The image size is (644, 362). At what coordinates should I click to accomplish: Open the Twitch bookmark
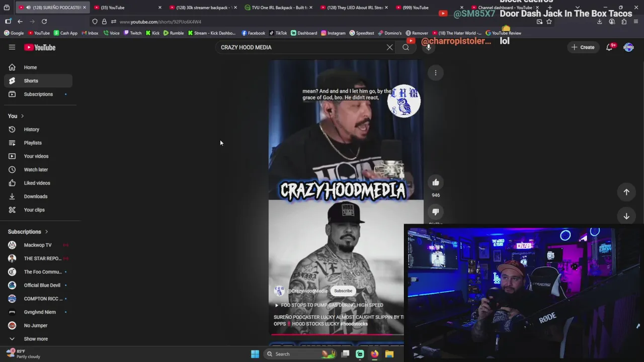tap(133, 33)
